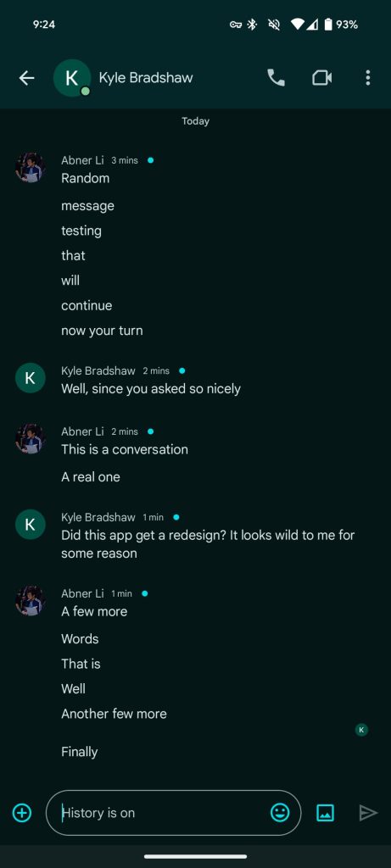The image size is (391, 868).
Task: Tap the Kyle Bradshaw contact name
Action: coord(146,77)
